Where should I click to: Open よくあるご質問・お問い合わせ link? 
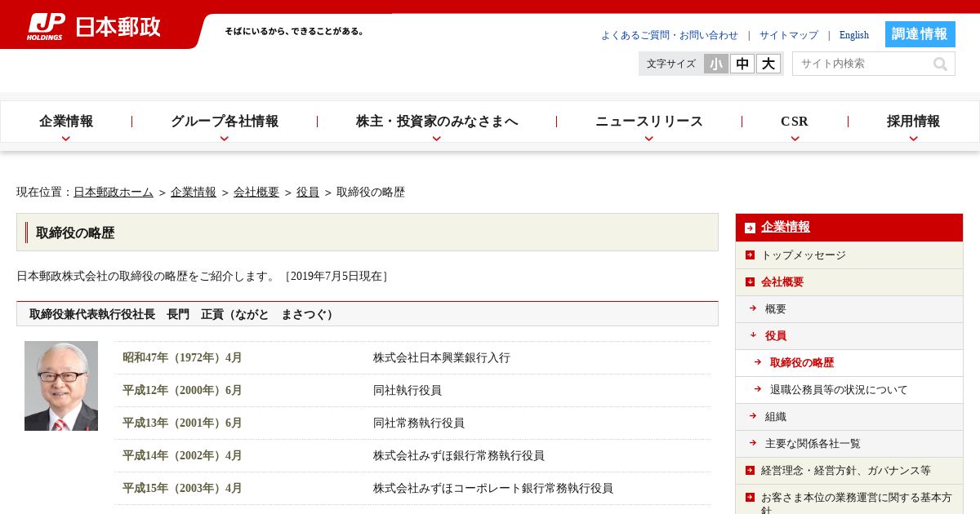(670, 35)
